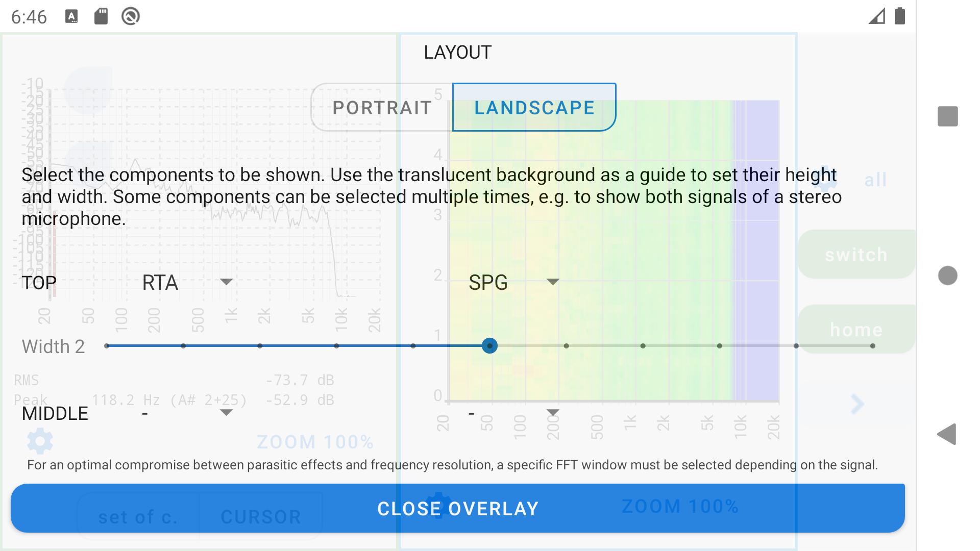Tap the Android home circle icon
The height and width of the screenshot is (551, 980).
point(947,275)
